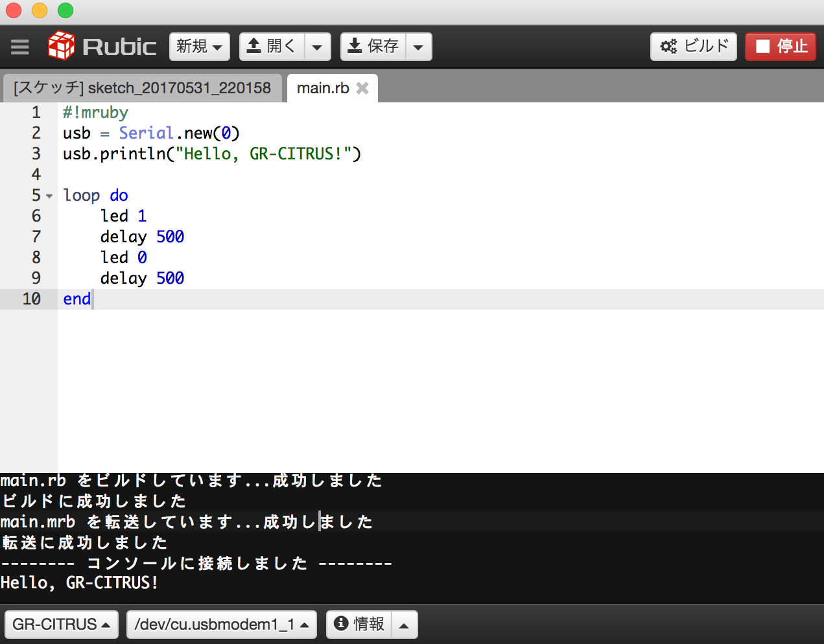
Task: Click the 開く open button
Action: 272,47
